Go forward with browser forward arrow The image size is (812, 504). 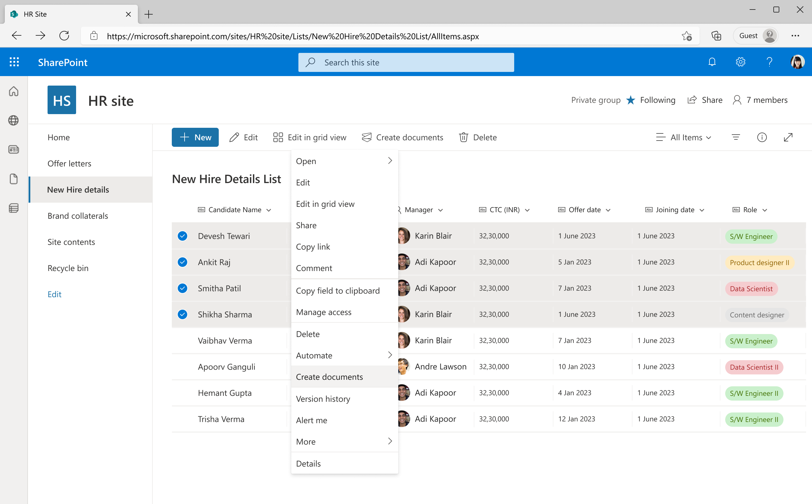(x=40, y=36)
